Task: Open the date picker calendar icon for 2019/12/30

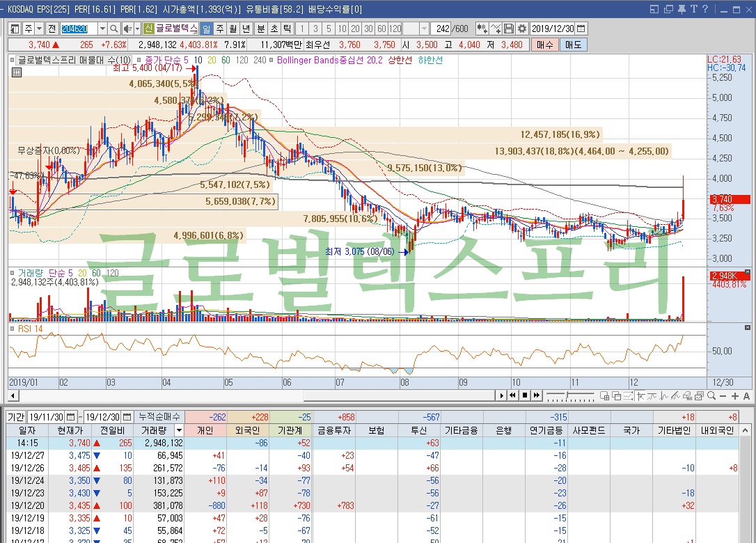Action: [581, 29]
